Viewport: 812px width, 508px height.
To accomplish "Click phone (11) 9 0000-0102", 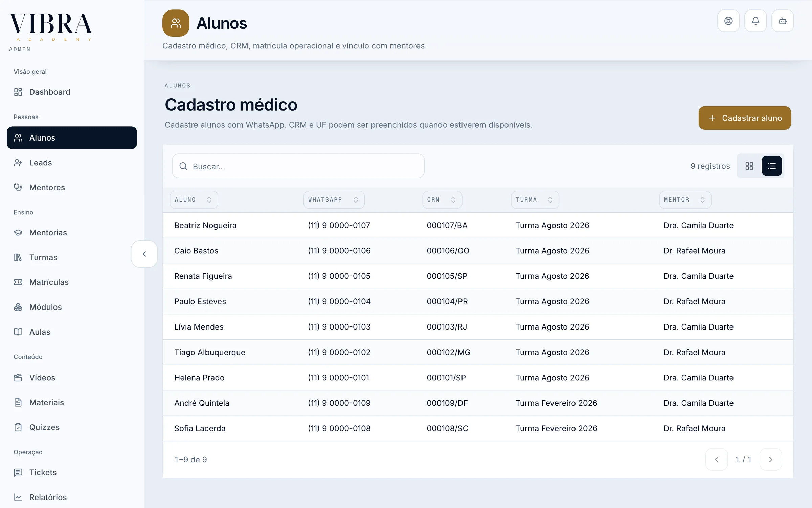I will pyautogui.click(x=339, y=352).
